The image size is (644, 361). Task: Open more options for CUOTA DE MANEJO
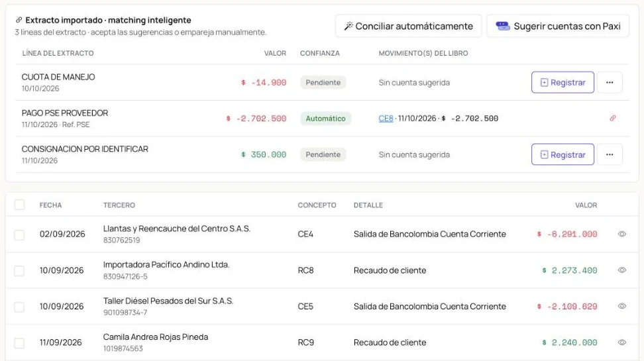610,82
